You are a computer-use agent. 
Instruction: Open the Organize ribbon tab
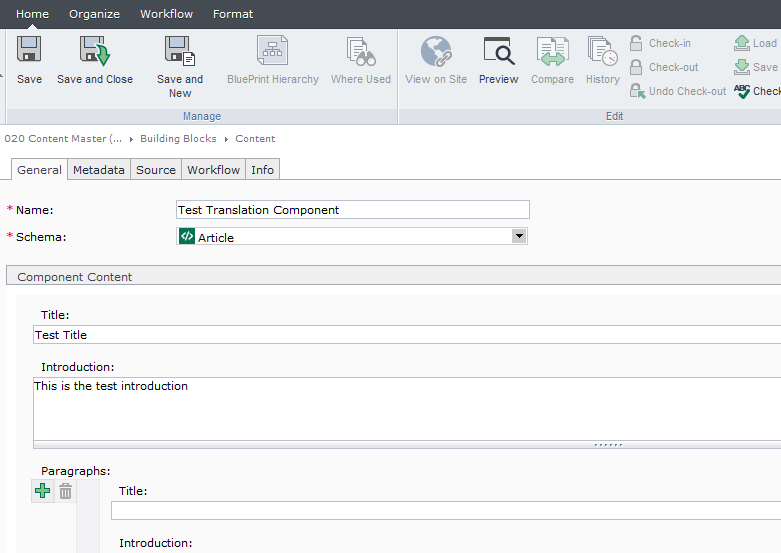(x=94, y=14)
